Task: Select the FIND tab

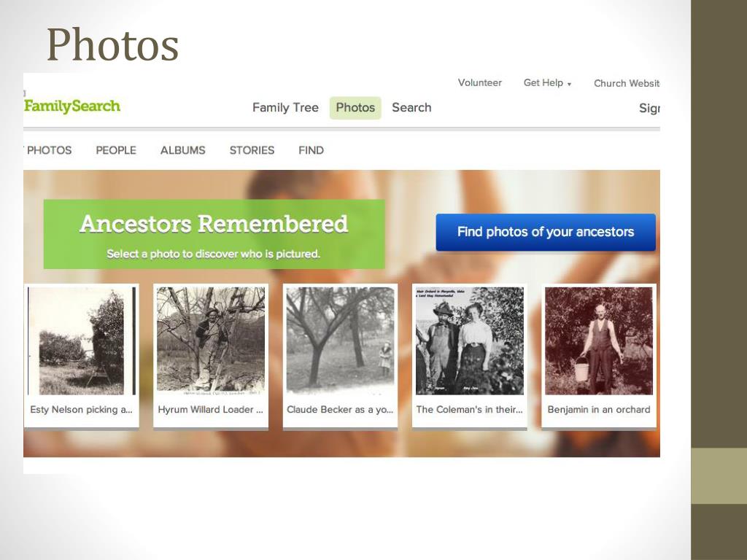Action: point(311,150)
